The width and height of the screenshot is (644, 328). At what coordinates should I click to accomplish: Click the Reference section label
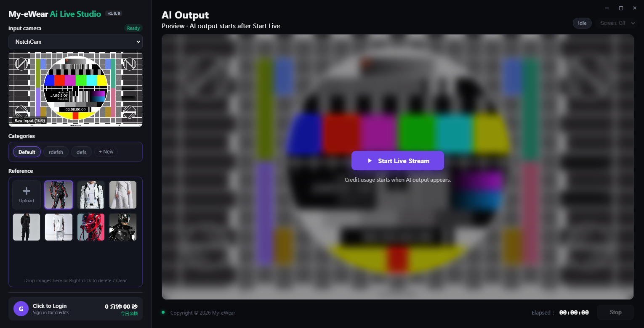click(x=21, y=171)
